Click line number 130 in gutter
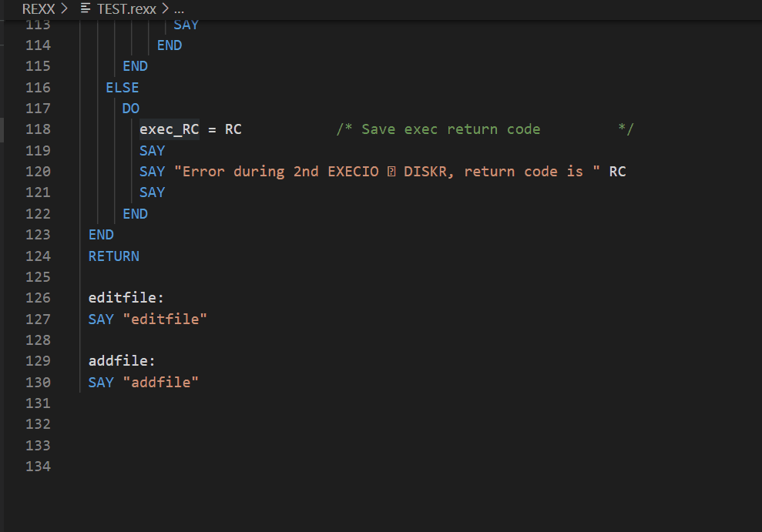This screenshot has width=762, height=532. pos(38,383)
